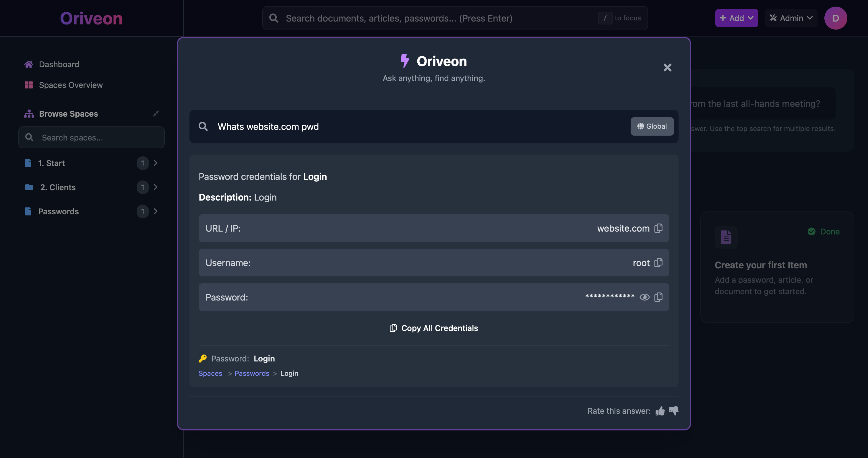The image size is (868, 458).
Task: Open Spaces Overview in the sidebar
Action: coord(71,85)
